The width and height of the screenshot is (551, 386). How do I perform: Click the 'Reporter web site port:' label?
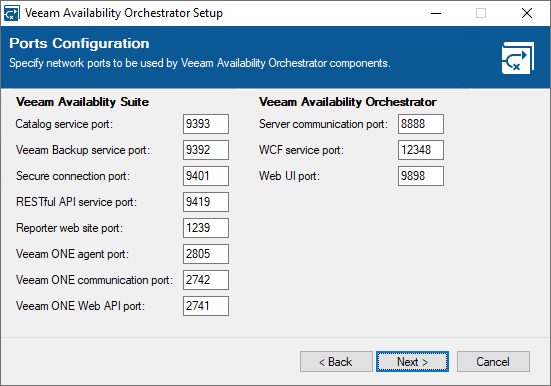70,228
